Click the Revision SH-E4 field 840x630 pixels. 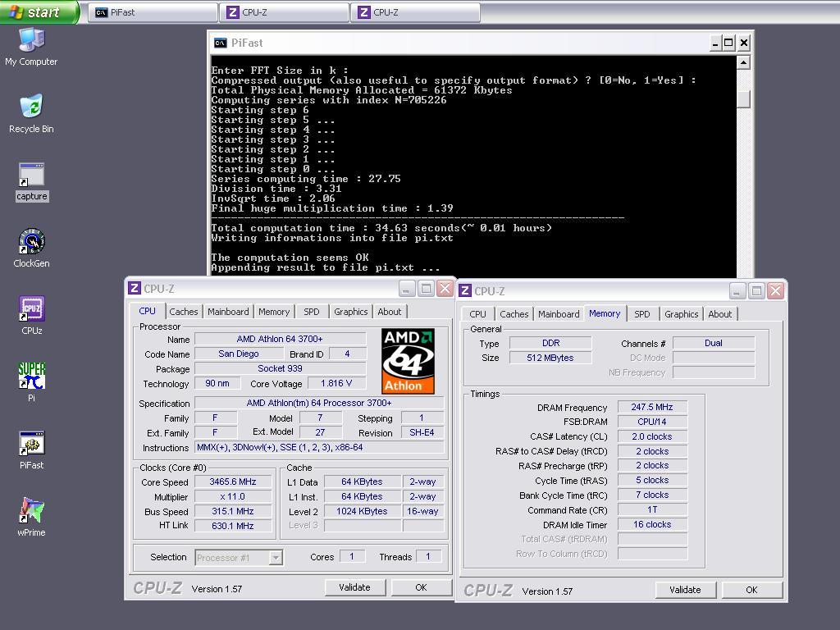coord(422,433)
